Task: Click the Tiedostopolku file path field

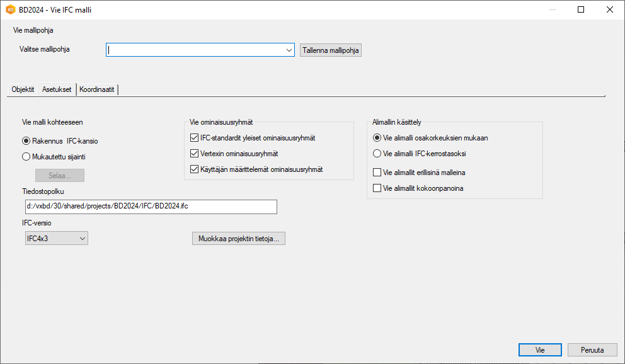Action: 148,207
